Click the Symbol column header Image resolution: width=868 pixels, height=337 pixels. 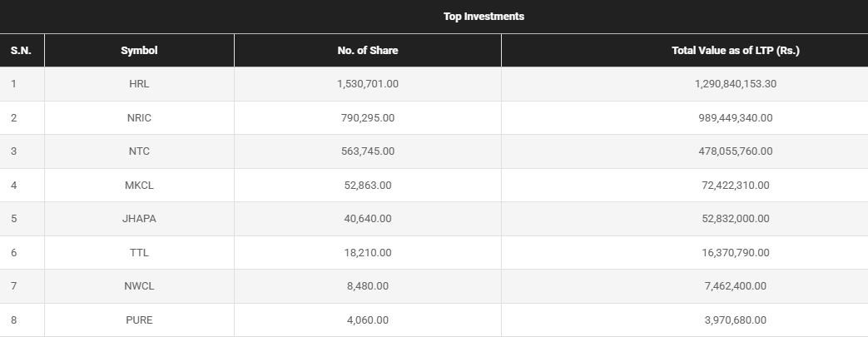tap(139, 51)
